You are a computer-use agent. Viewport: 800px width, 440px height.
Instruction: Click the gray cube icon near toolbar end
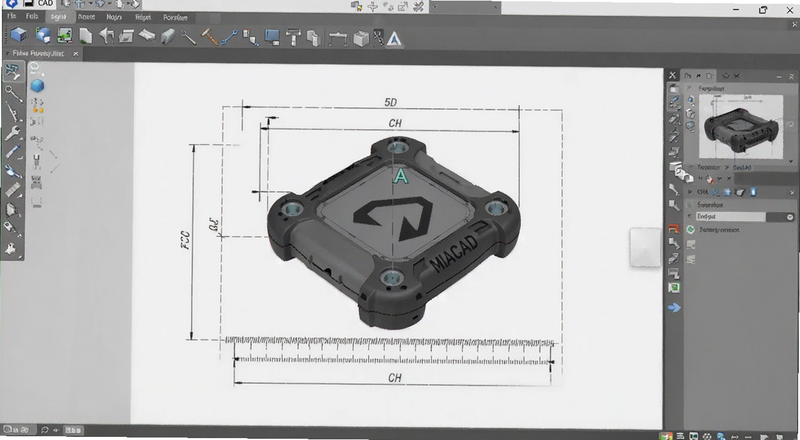[x=361, y=39]
